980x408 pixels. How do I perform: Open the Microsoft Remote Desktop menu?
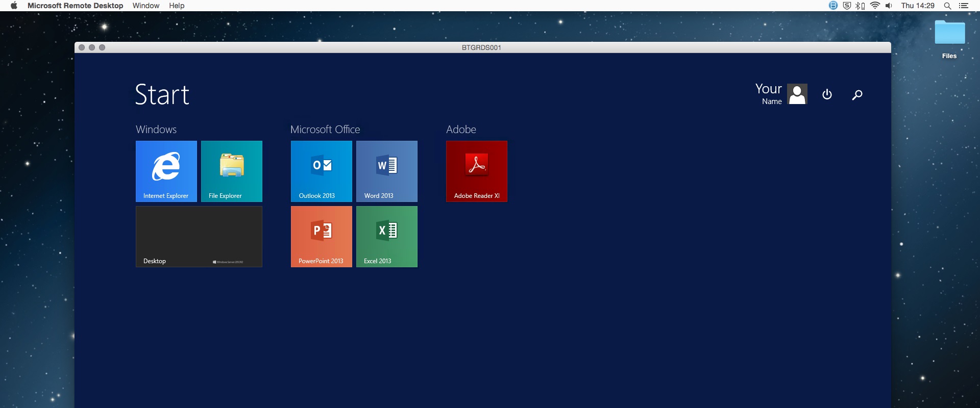point(76,6)
